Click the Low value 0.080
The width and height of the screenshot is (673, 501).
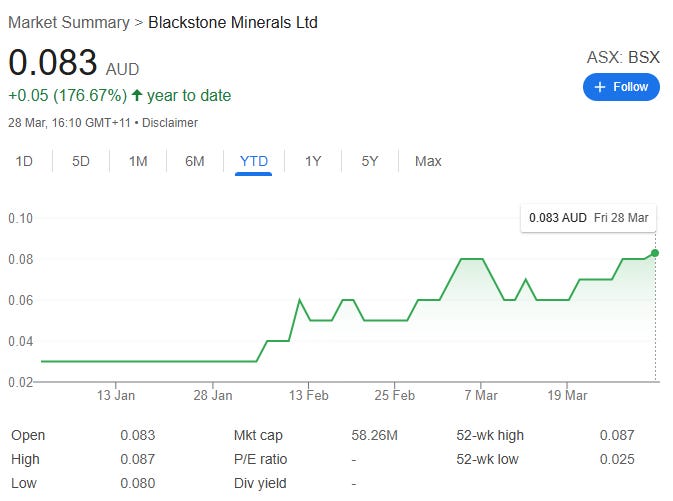click(137, 483)
